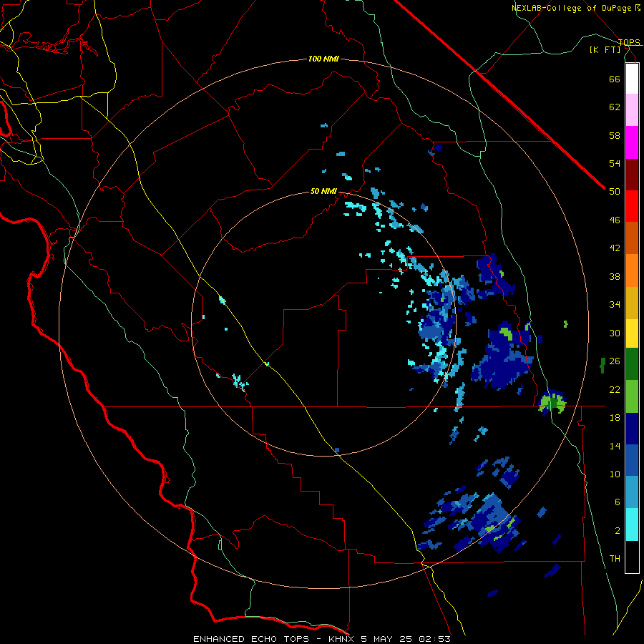Click the medium blue legend swatch

pos(632,460)
